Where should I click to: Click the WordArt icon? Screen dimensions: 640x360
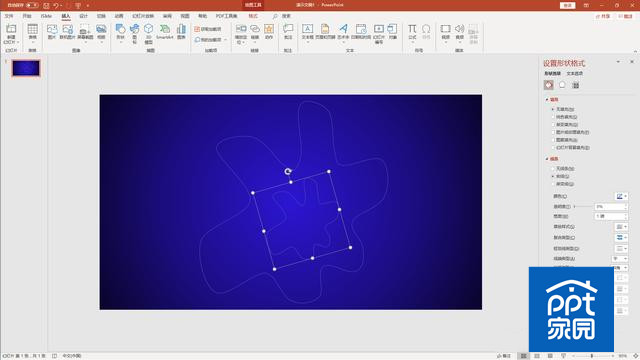point(343,29)
